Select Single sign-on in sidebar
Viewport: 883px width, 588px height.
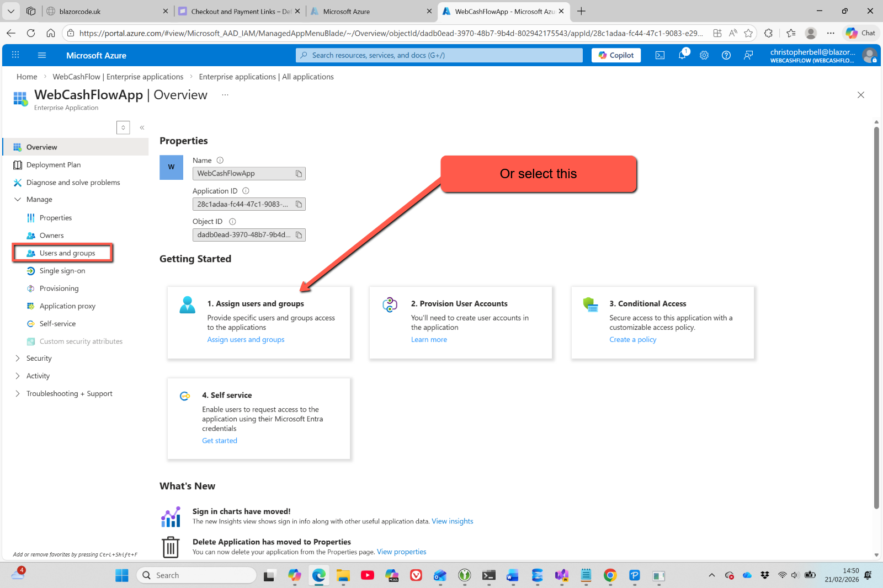click(x=62, y=271)
